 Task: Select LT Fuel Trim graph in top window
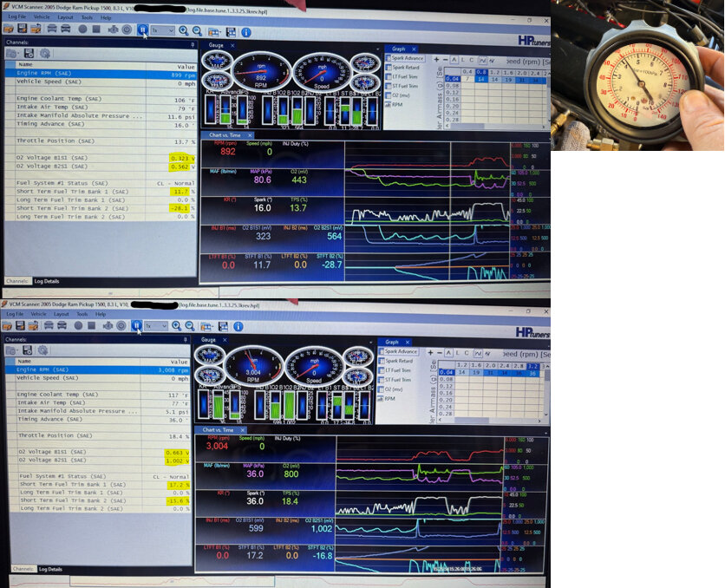[x=402, y=76]
